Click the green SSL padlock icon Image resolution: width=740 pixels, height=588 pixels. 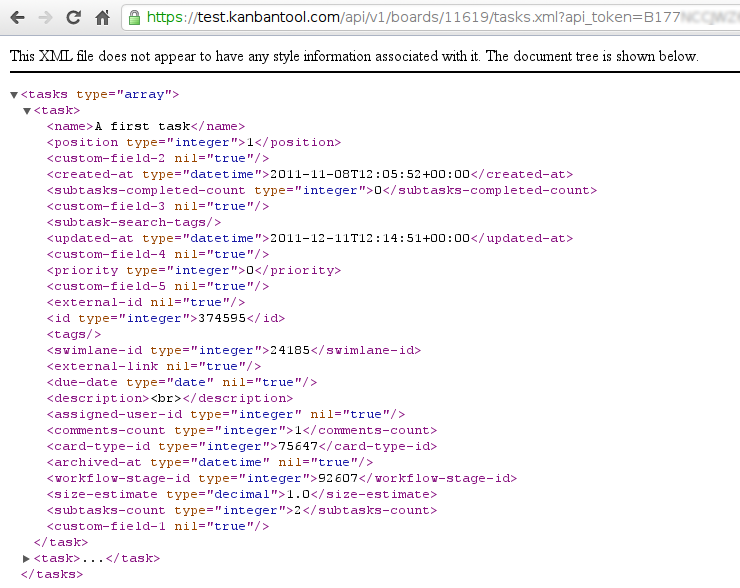pos(134,18)
